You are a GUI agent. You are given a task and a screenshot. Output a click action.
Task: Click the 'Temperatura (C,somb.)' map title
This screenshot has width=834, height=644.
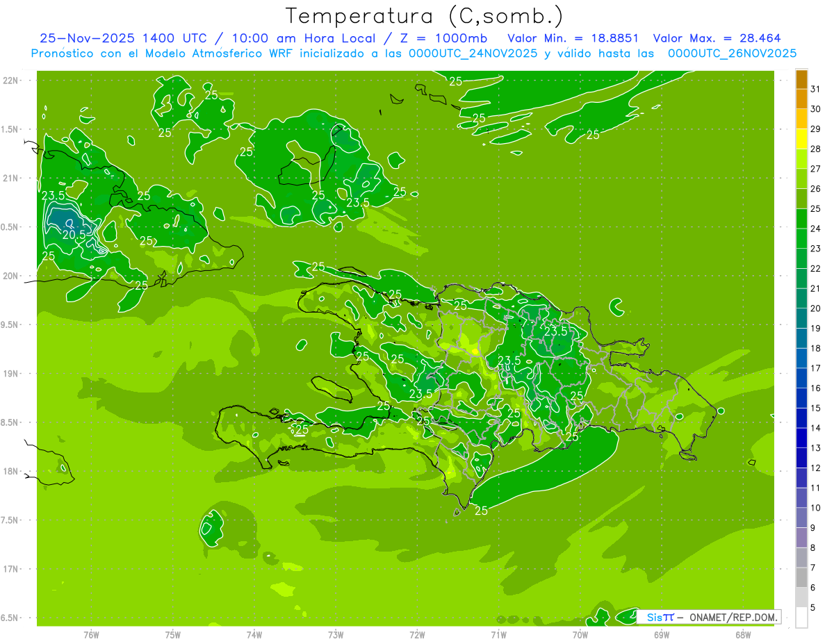coord(424,16)
